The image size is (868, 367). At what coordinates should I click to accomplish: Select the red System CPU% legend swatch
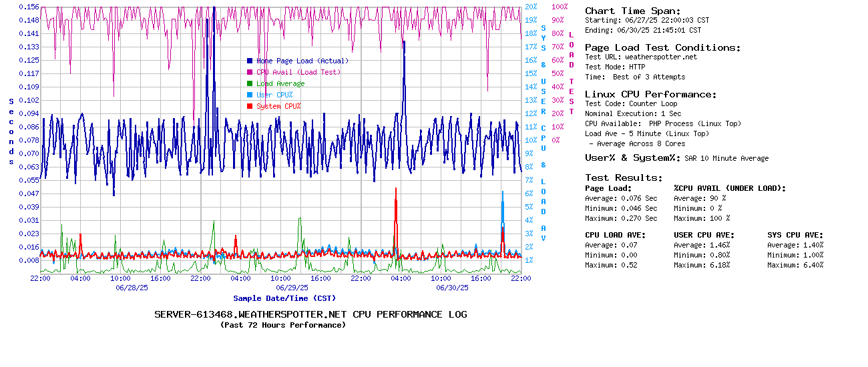point(250,106)
